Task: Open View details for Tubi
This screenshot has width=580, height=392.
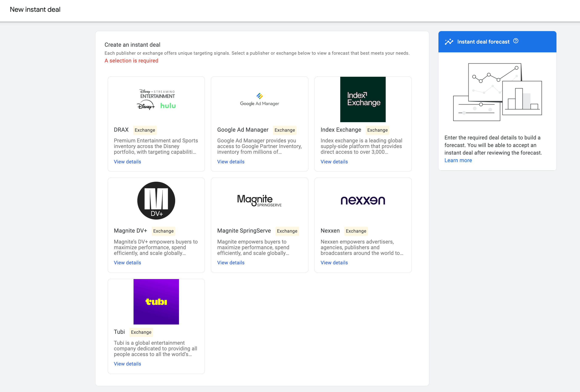Action: (x=127, y=364)
